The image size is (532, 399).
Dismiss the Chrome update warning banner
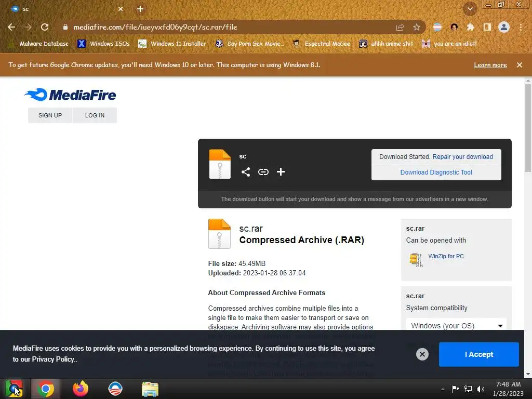pyautogui.click(x=520, y=65)
